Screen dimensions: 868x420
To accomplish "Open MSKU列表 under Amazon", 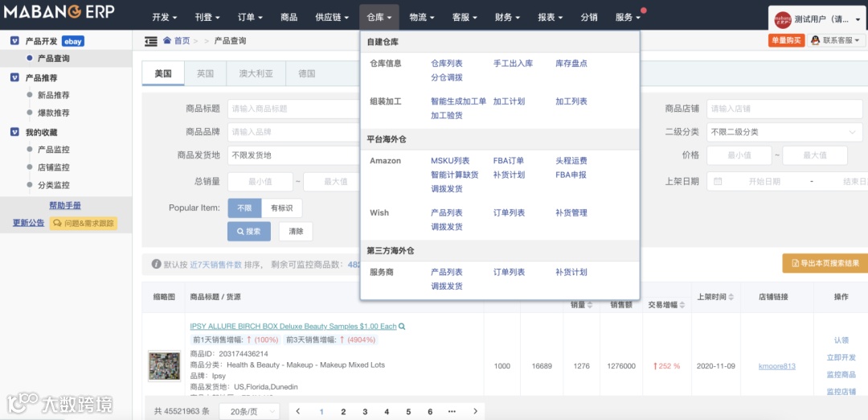I will (x=450, y=161).
